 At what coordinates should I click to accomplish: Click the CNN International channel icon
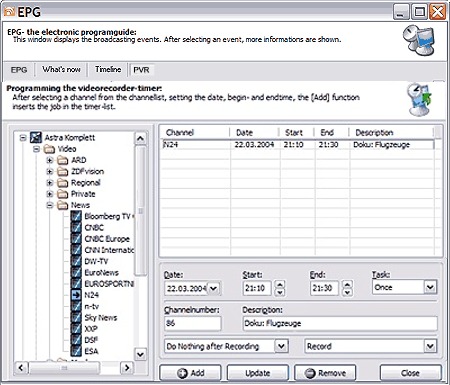coord(76,250)
